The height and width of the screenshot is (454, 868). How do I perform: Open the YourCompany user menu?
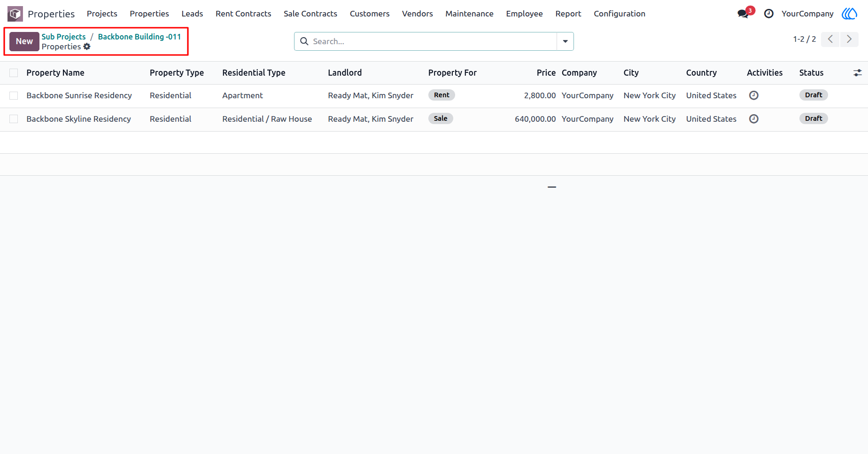point(807,14)
